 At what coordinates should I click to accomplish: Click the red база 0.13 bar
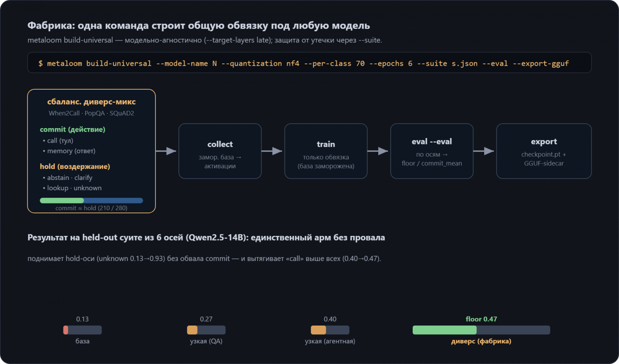pyautogui.click(x=83, y=330)
